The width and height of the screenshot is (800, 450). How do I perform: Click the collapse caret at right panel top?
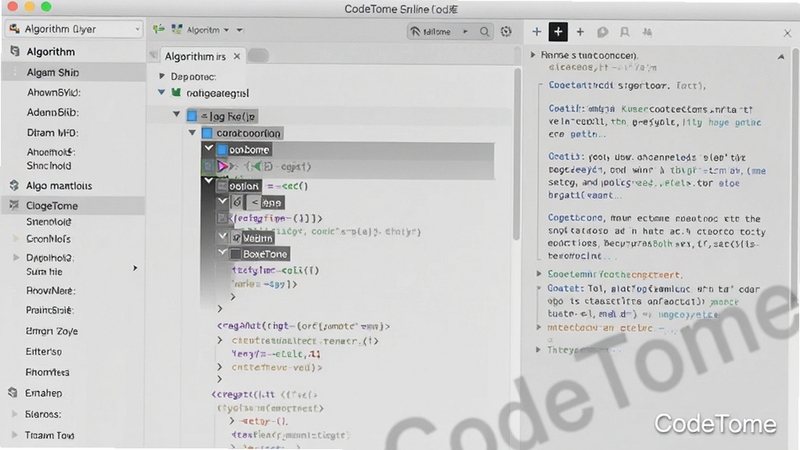[x=781, y=57]
